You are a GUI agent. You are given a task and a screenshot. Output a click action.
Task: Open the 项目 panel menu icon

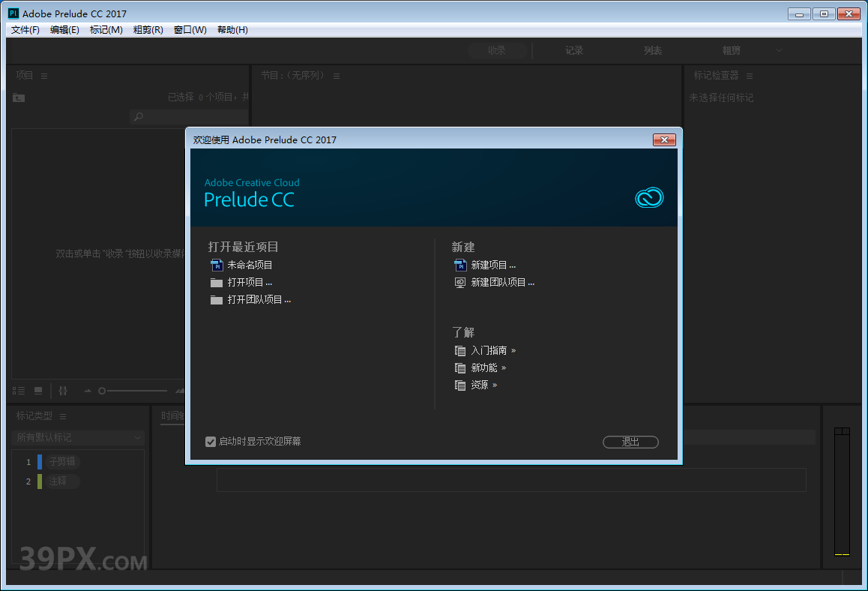pos(44,76)
